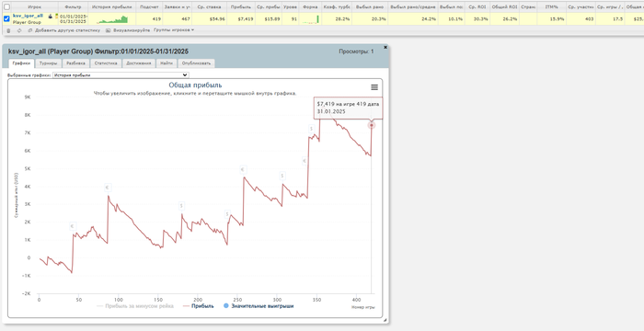Viewport: 644px width, 331px height.
Task: Sort by the Фильтр column header
Action: pyautogui.click(x=73, y=7)
